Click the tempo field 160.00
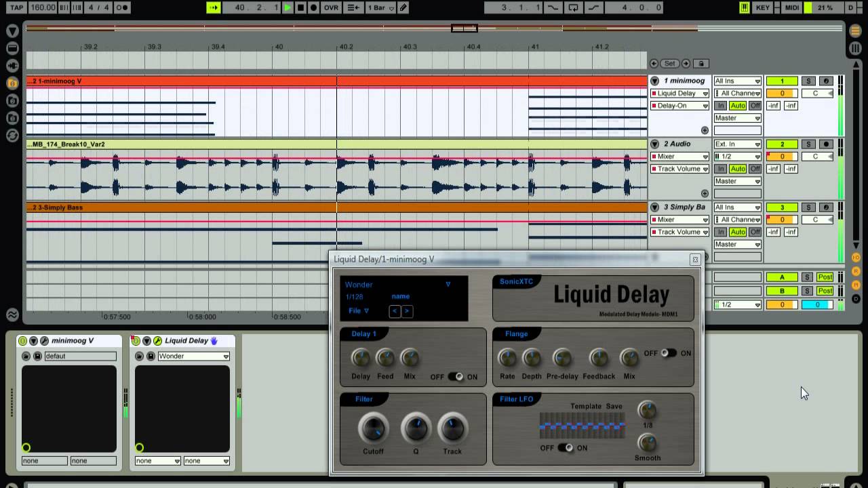The width and height of the screenshot is (868, 488). pos(43,7)
